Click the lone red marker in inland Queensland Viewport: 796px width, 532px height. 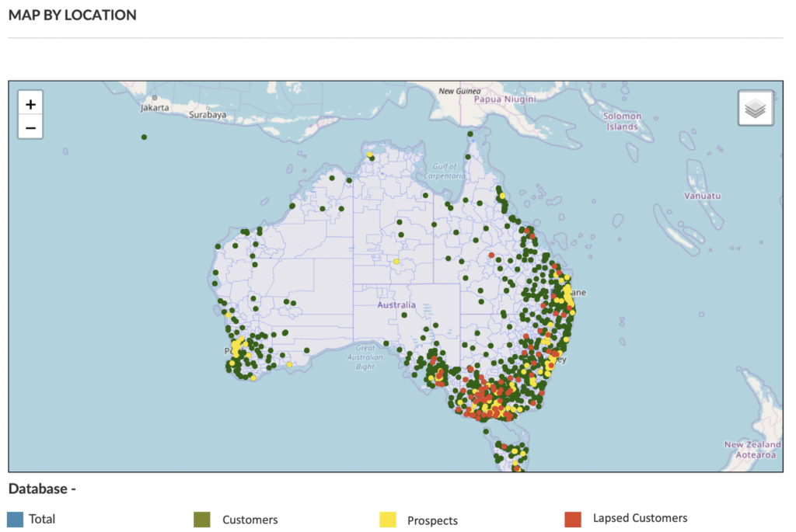click(x=491, y=255)
